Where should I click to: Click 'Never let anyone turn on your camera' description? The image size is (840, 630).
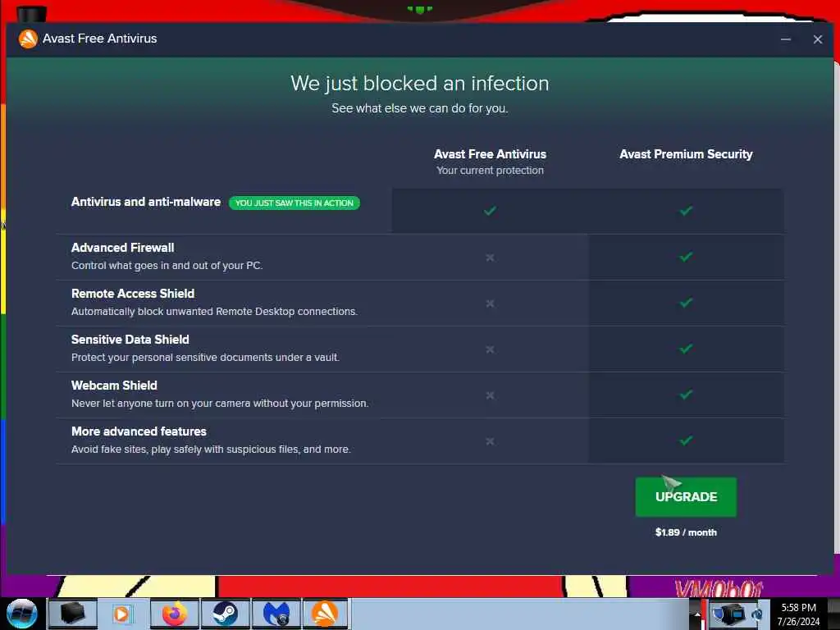pyautogui.click(x=220, y=404)
